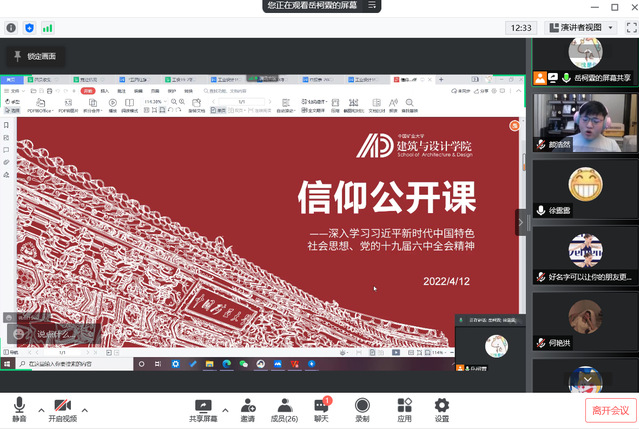Viewport: 639px width, 429px height.
Task: Toggle 锁定画面 pin to lock view
Action: coord(34,55)
